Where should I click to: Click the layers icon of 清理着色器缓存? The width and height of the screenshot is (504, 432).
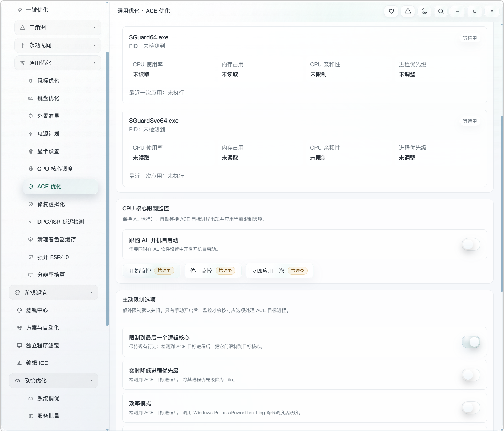[x=31, y=239]
